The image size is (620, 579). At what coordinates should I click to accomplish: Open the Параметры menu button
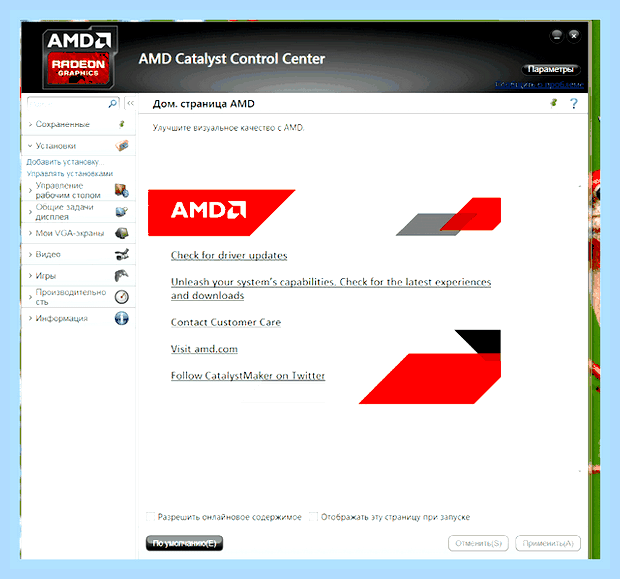pos(550,69)
